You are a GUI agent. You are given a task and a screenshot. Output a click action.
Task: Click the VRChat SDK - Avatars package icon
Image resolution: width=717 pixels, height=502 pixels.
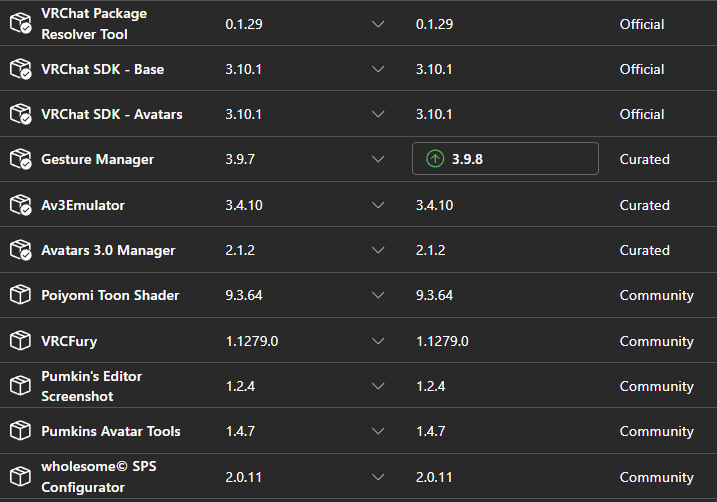tap(21, 114)
